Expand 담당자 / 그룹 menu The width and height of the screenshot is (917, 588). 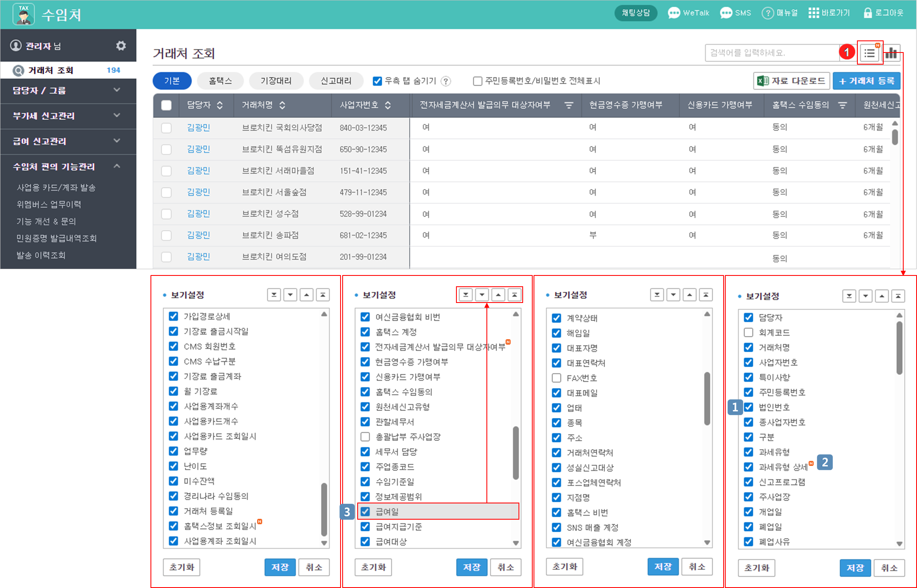click(x=68, y=90)
